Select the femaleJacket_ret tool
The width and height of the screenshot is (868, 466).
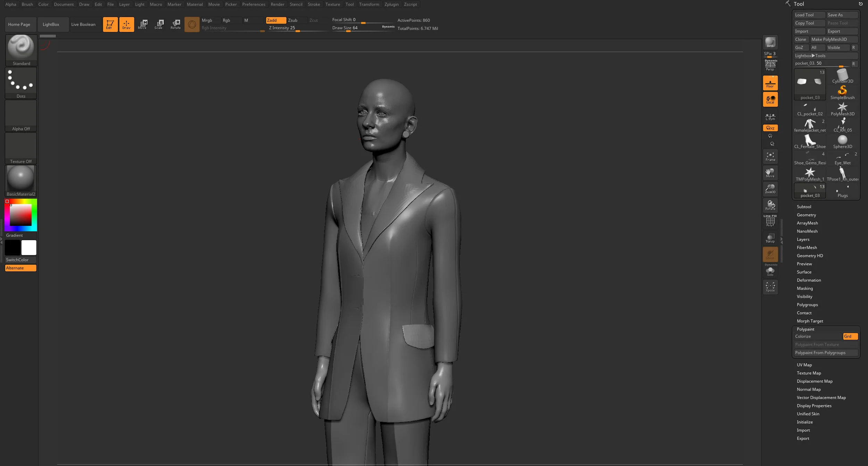pos(810,125)
